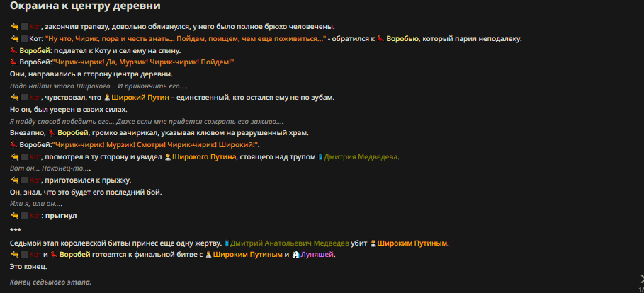Click the line 'Он, знал, что это будет его последний бой.'
The image size is (644, 293).
point(86,192)
